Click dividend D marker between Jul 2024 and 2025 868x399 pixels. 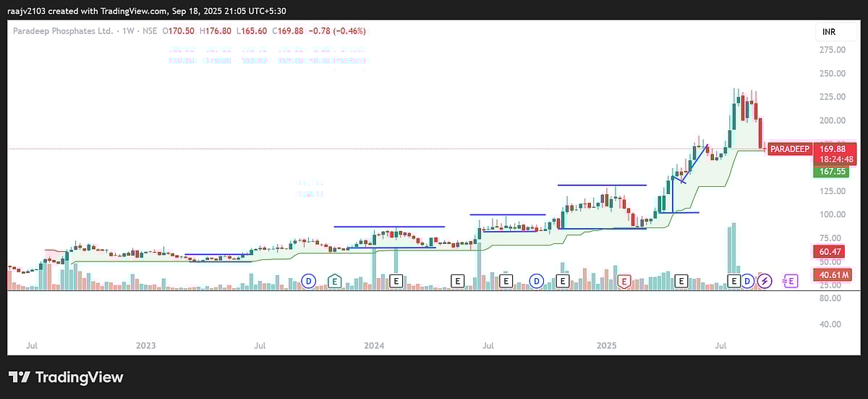tap(537, 281)
